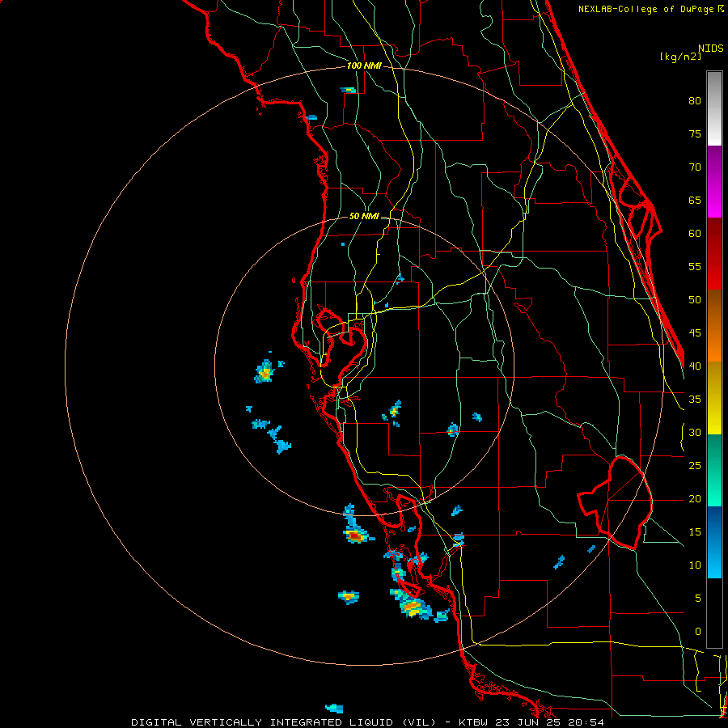Click the 60 value on the color scale
Viewport: 728px width, 728px height.
(x=695, y=233)
